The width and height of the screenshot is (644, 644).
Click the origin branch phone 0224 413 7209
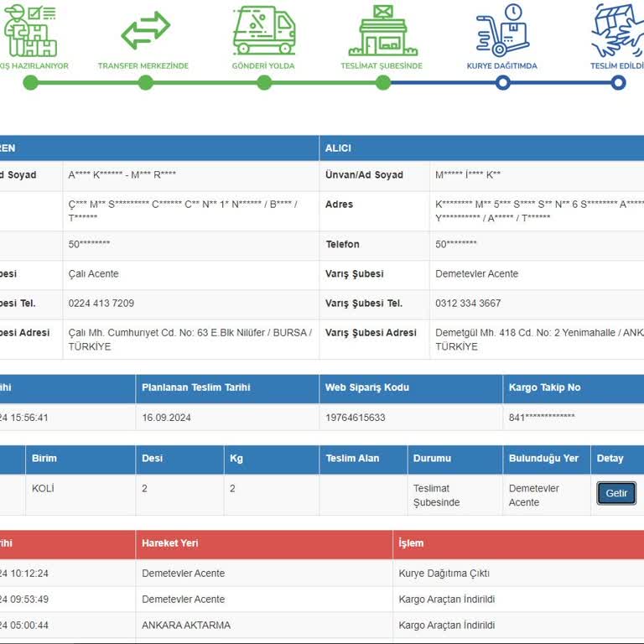point(101,303)
